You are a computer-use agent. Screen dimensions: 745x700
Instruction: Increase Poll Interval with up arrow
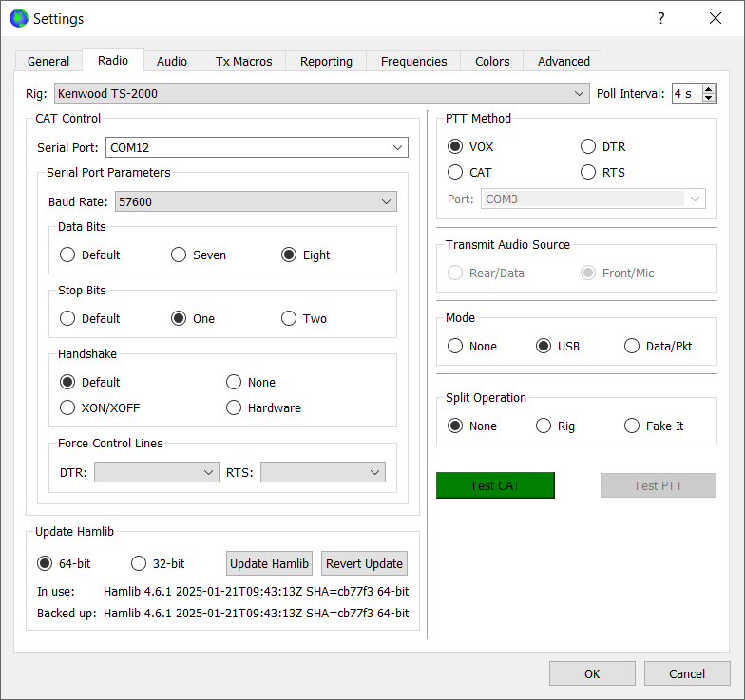point(709,88)
